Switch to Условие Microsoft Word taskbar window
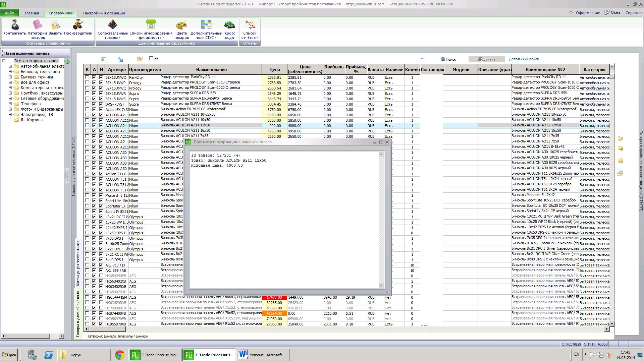The width and height of the screenshot is (644, 362). pos(263,355)
